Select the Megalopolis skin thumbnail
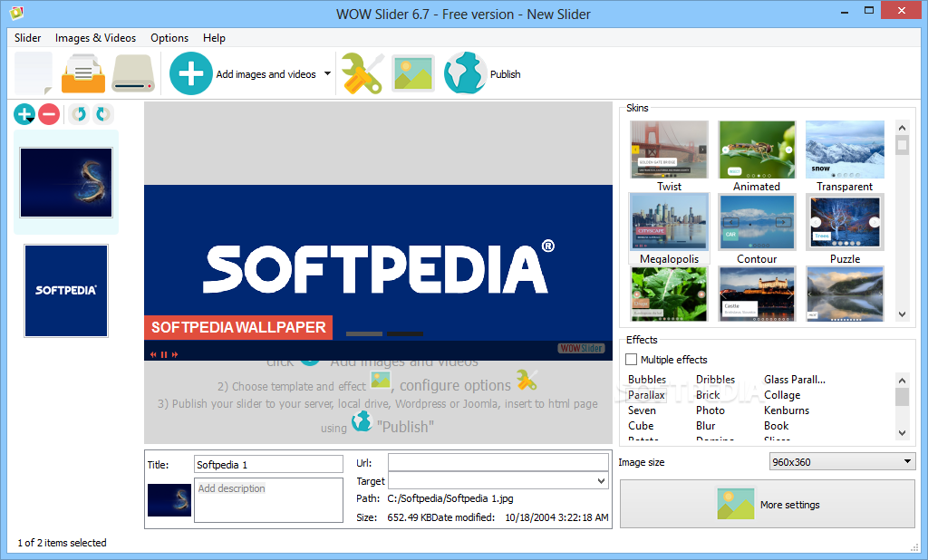 669,221
